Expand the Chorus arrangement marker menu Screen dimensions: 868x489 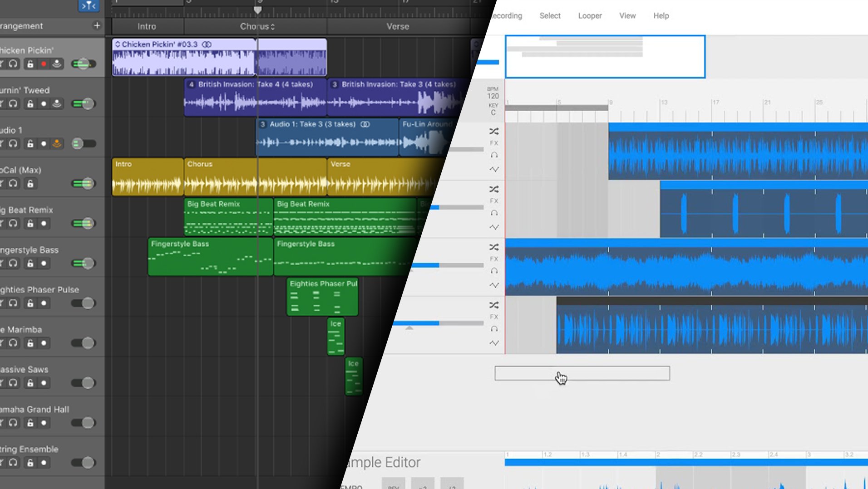272,27
